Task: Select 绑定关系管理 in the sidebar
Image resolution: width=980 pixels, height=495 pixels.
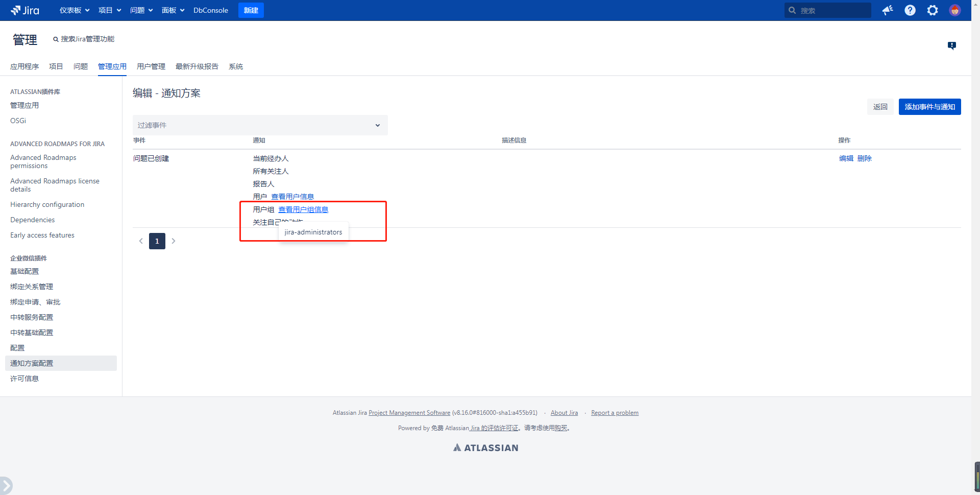Action: tap(32, 287)
